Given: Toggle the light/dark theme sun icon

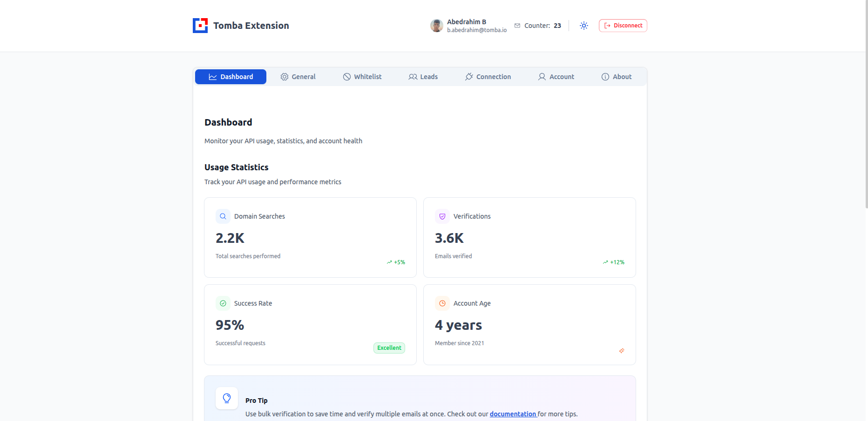Looking at the screenshot, I should [x=584, y=26].
